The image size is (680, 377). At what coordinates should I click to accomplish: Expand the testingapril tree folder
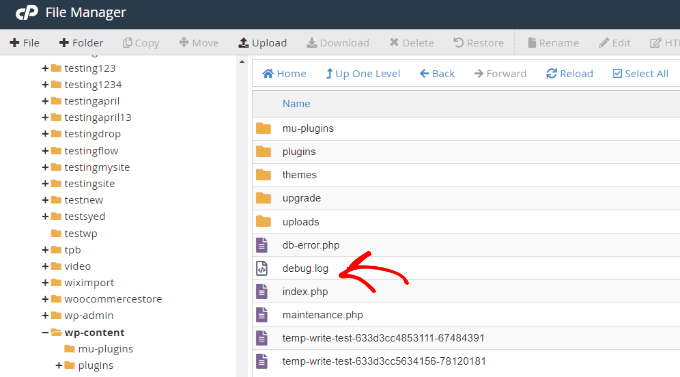(45, 101)
